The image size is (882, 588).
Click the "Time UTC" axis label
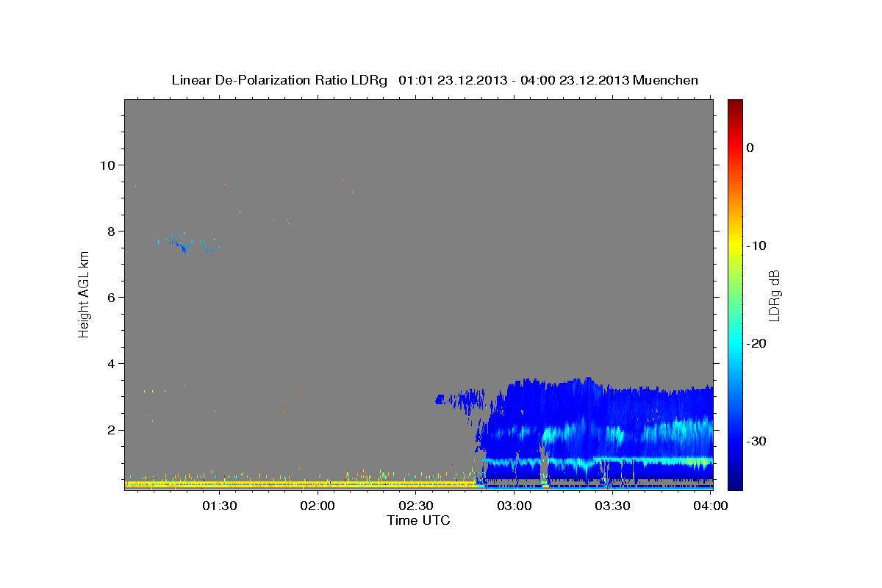[418, 520]
